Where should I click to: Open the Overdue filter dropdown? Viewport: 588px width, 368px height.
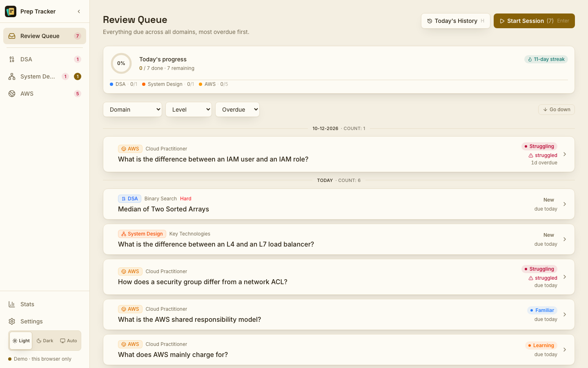tap(237, 110)
